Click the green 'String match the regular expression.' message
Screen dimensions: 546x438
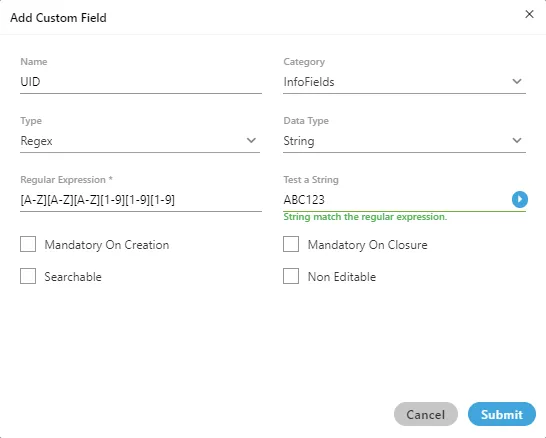click(x=365, y=217)
